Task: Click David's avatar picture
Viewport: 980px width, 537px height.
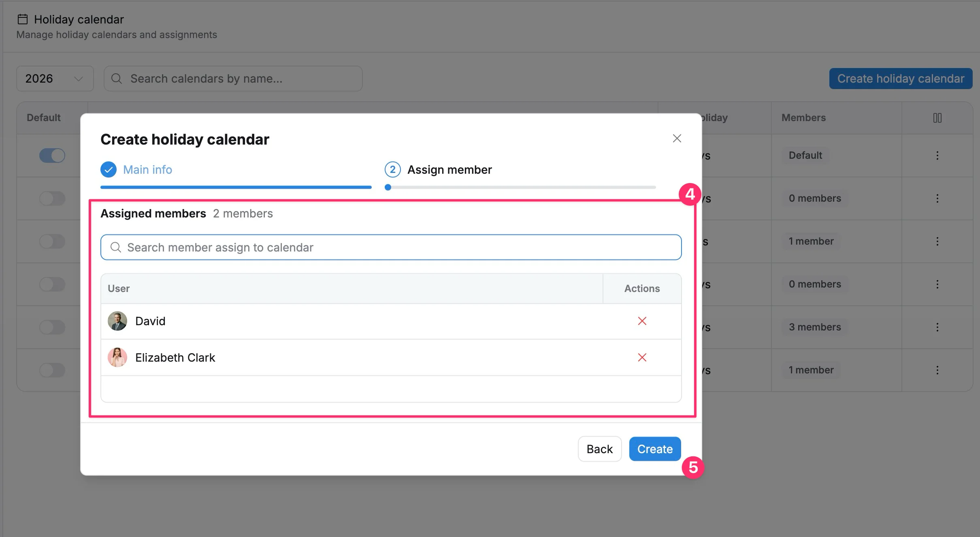Action: pyautogui.click(x=117, y=321)
